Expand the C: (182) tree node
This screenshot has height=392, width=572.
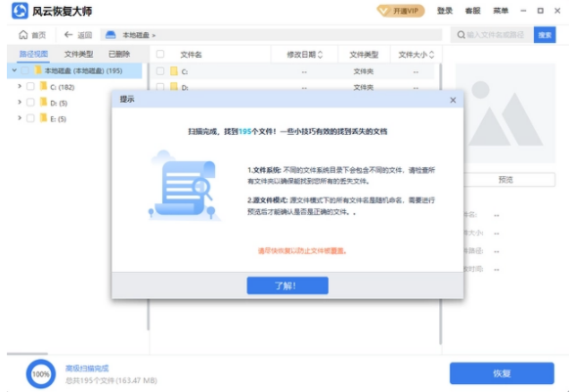(20, 86)
